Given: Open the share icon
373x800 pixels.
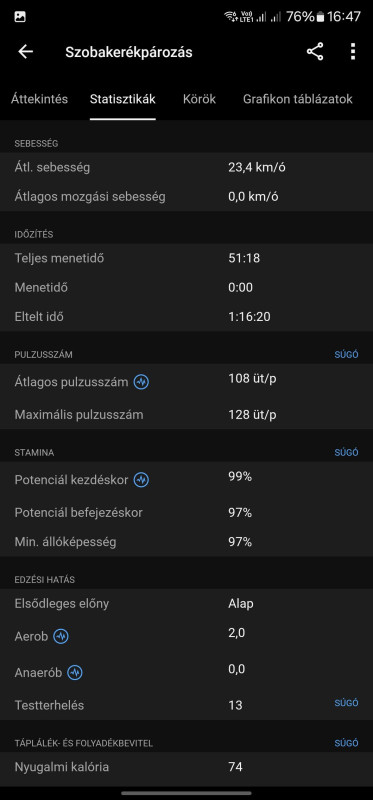Looking at the screenshot, I should click(x=315, y=52).
